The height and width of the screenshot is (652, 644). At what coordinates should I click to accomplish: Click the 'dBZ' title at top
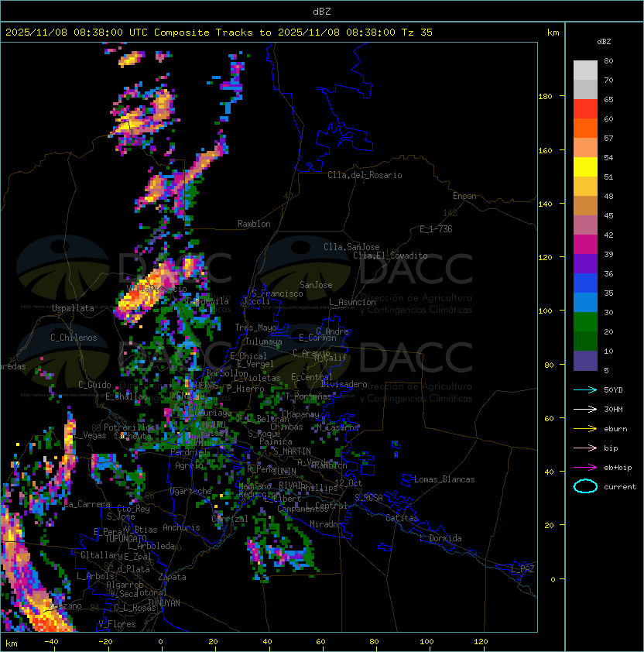pyautogui.click(x=322, y=11)
